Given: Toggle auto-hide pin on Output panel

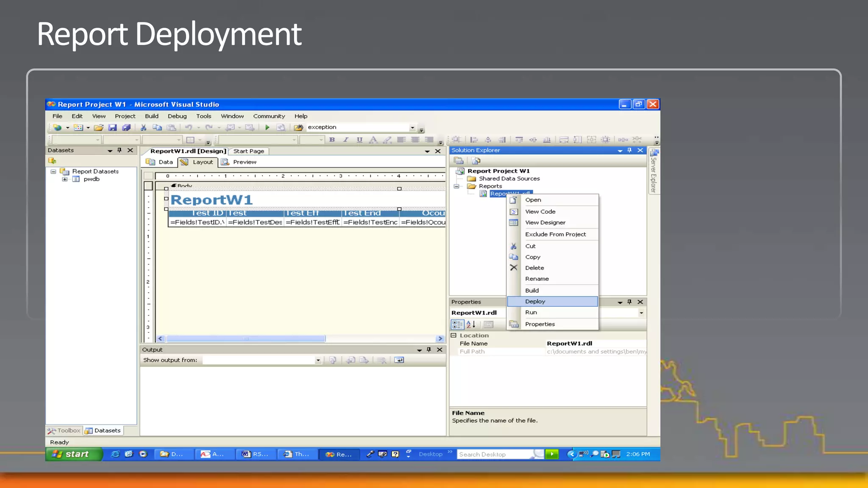Looking at the screenshot, I should [429, 350].
